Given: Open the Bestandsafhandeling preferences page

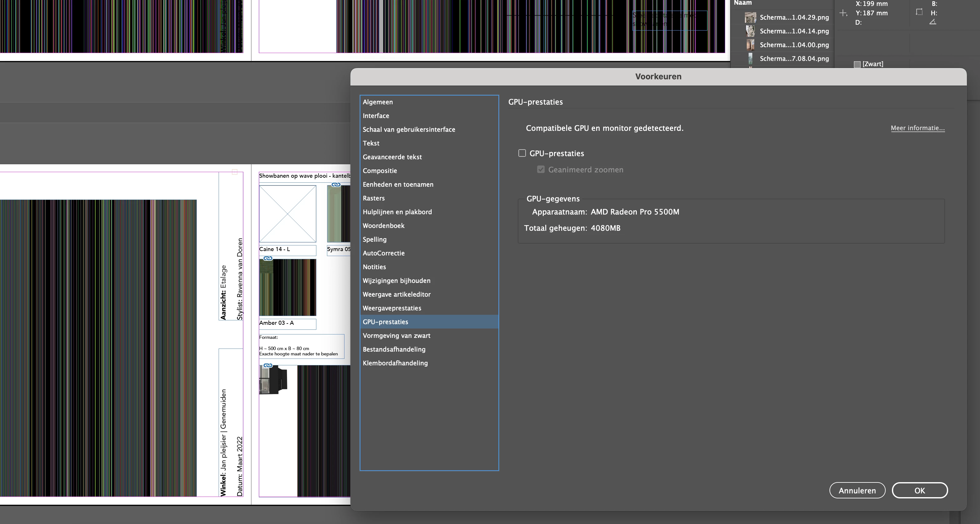Looking at the screenshot, I should pos(394,349).
